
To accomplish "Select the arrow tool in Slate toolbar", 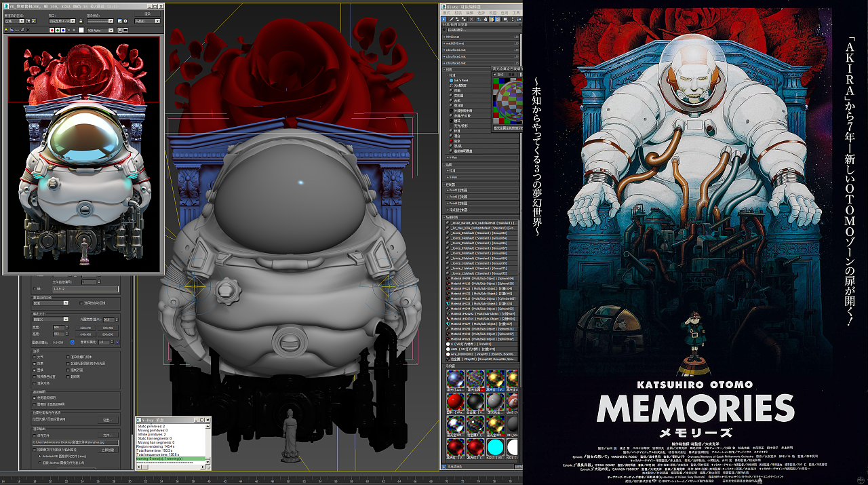I will click(443, 19).
